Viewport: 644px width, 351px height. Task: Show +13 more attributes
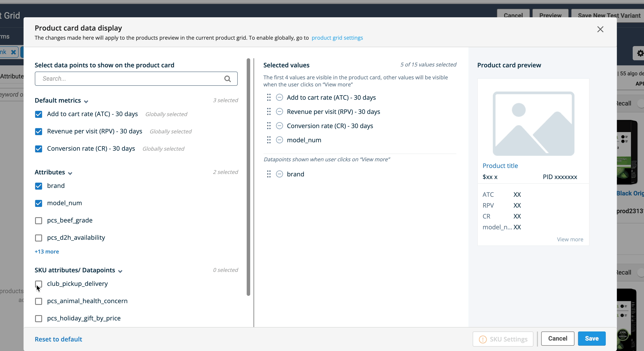[47, 252]
